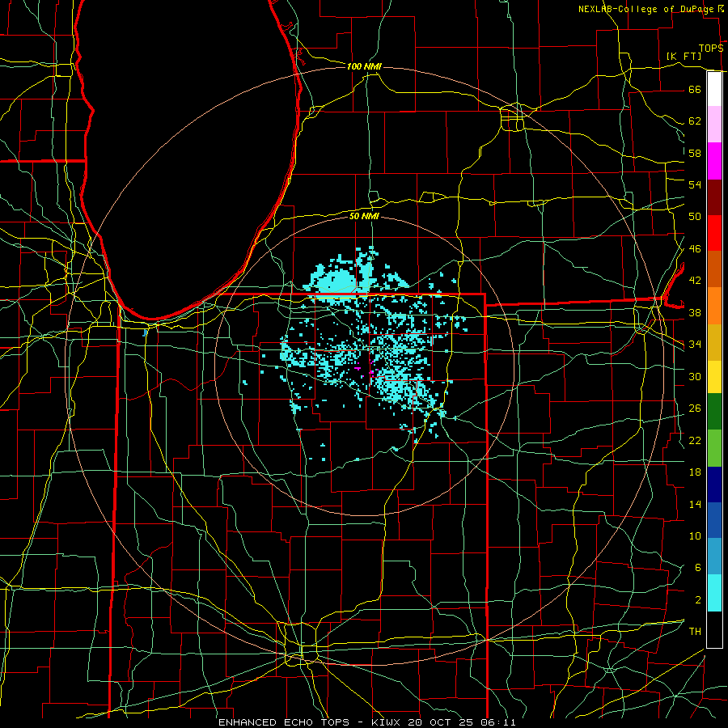Click the cyan legend swatch near 2
The image size is (728, 728).
pyautogui.click(x=714, y=593)
